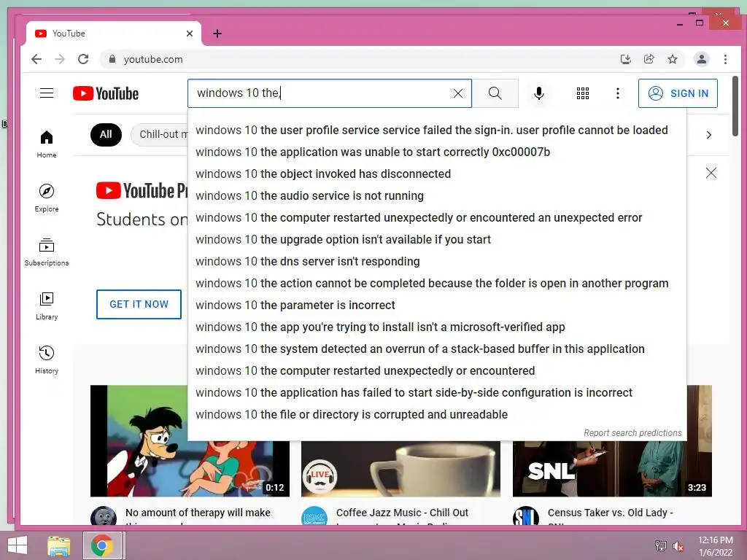This screenshot has width=747, height=560.
Task: Choose suggestion 'folder is open in another program'
Action: coord(438,284)
